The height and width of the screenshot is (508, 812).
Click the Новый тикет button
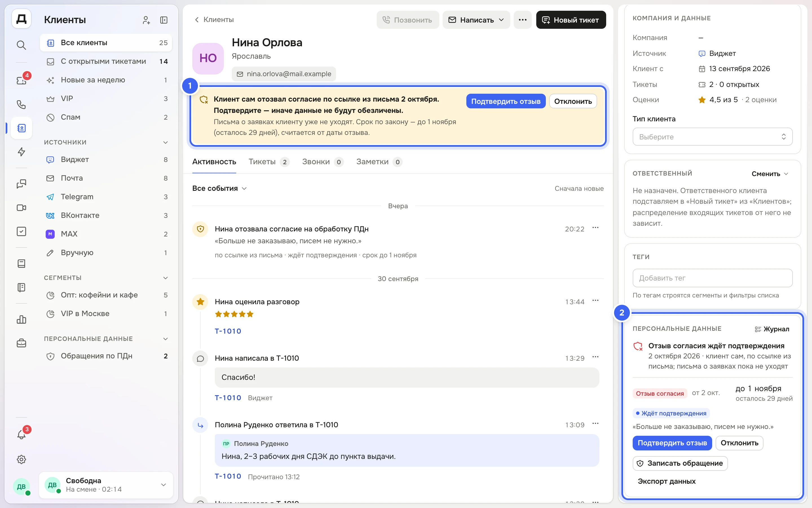click(571, 20)
